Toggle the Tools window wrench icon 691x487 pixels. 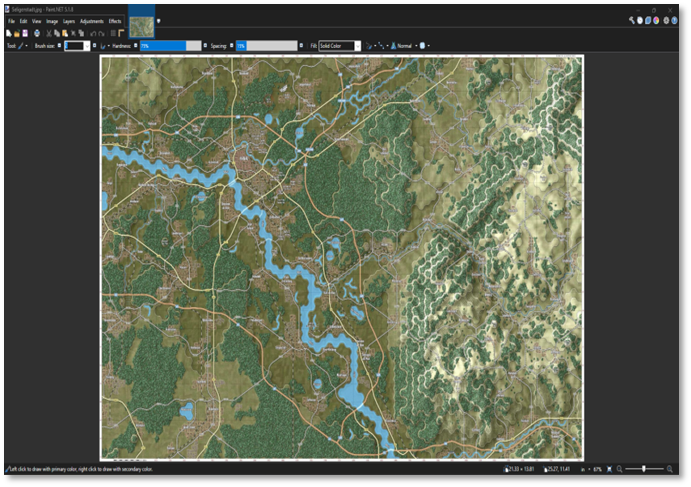coord(632,20)
